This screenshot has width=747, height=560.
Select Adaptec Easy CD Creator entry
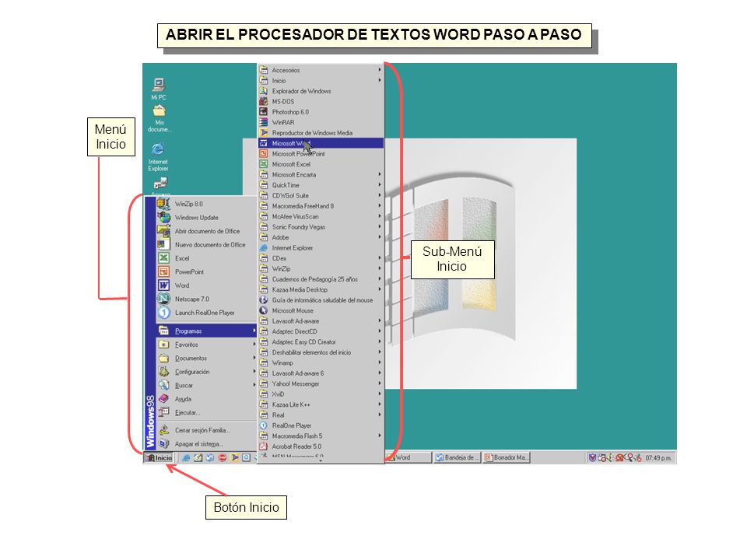click(x=321, y=342)
